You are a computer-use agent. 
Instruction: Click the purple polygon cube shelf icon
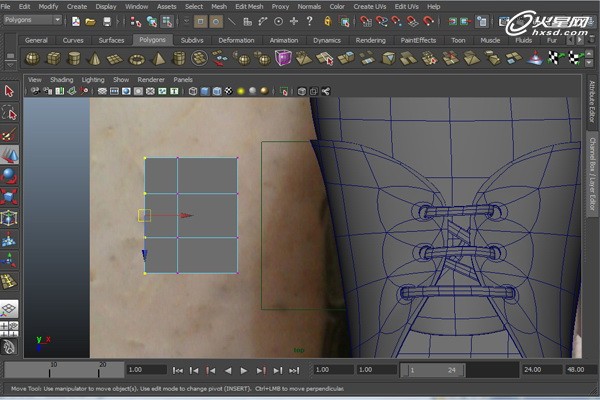point(284,58)
